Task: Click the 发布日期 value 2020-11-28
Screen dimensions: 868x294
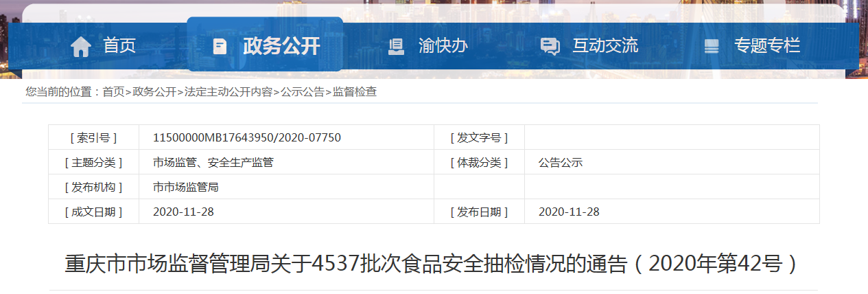Action: point(570,212)
